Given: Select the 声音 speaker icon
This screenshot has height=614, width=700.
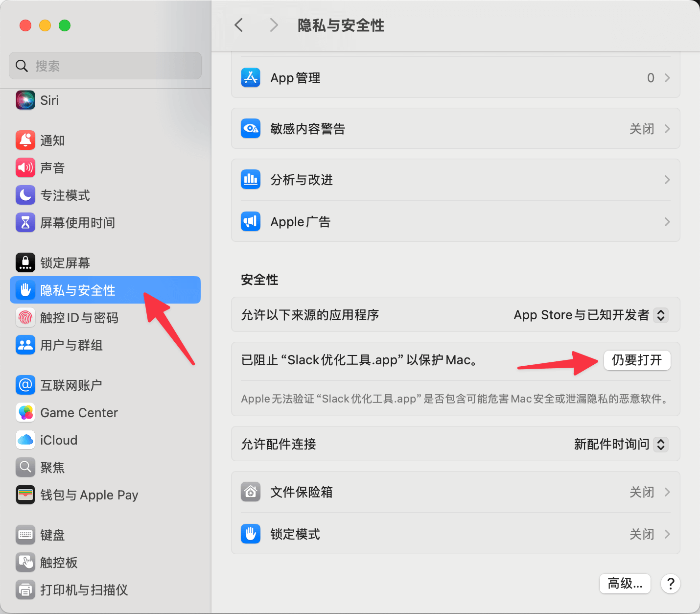Looking at the screenshot, I should coord(25,168).
